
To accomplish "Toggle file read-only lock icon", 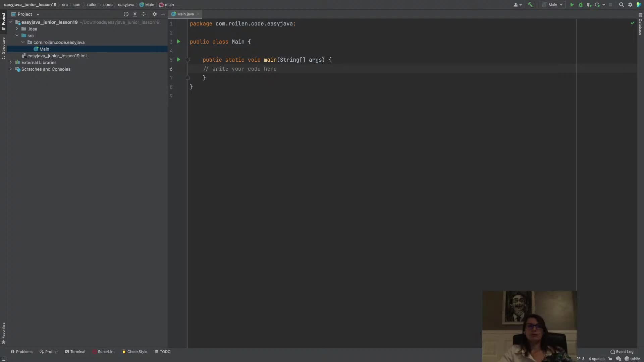I will pyautogui.click(x=610, y=359).
